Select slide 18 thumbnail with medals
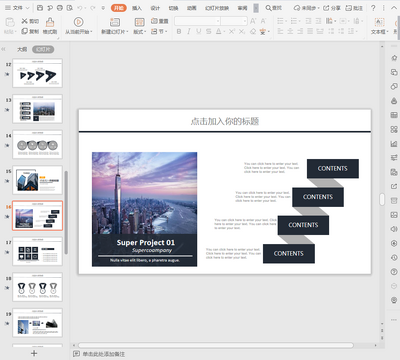 click(x=37, y=287)
